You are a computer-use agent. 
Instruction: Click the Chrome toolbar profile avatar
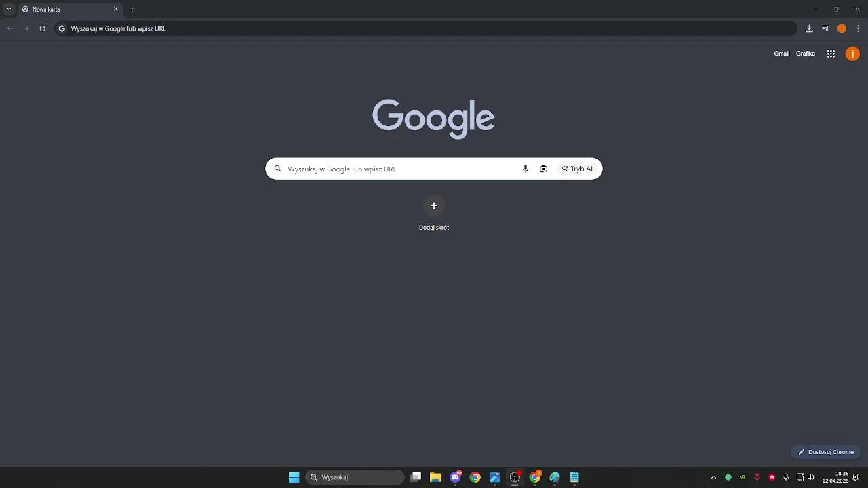pyautogui.click(x=842, y=28)
